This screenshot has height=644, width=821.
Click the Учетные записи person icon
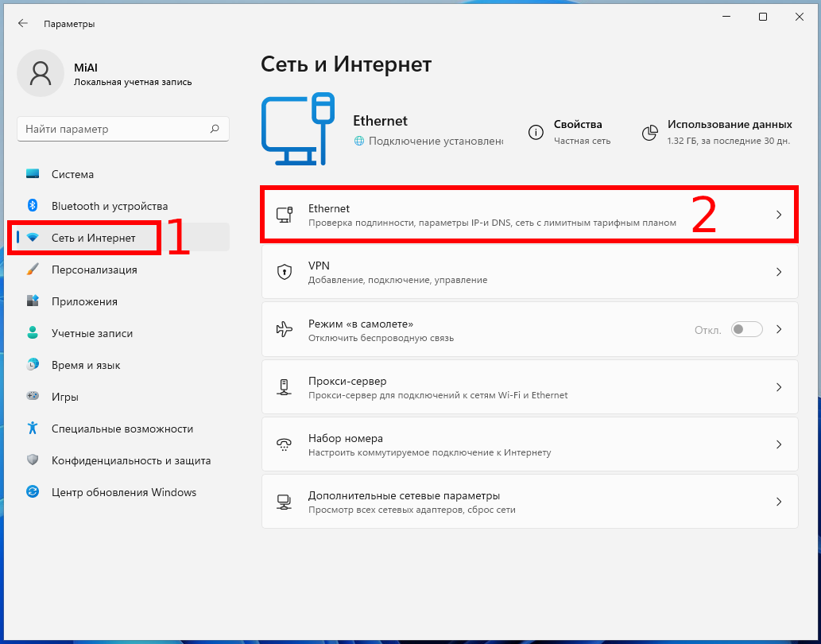coord(33,333)
